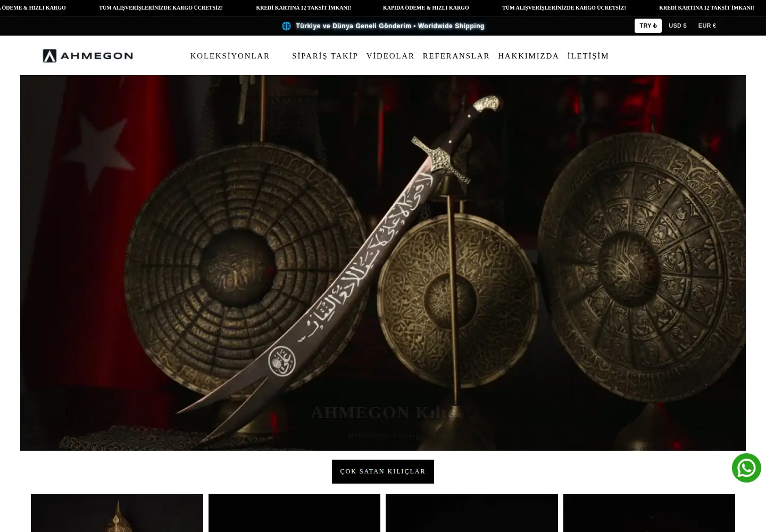Screen dimensions: 766x532
Task: Click the faded 'AHMEGON Kılıç' hero heading
Action: 383,412
